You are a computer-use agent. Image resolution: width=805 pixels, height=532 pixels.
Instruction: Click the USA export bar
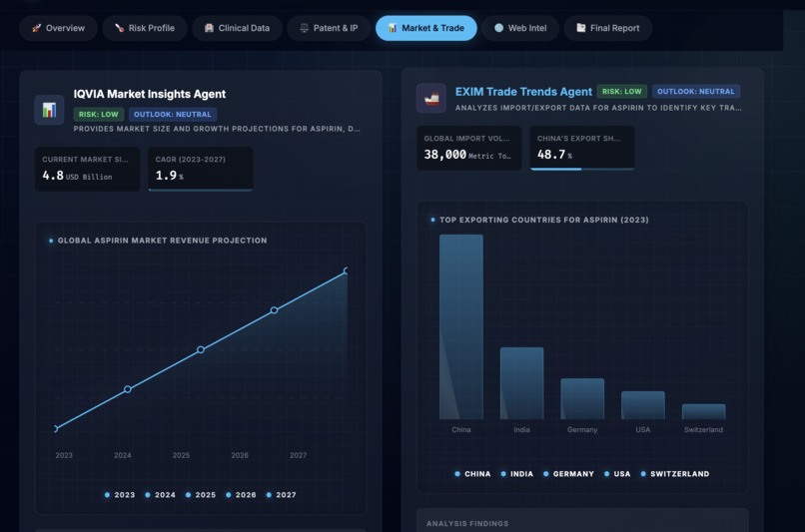click(x=643, y=405)
